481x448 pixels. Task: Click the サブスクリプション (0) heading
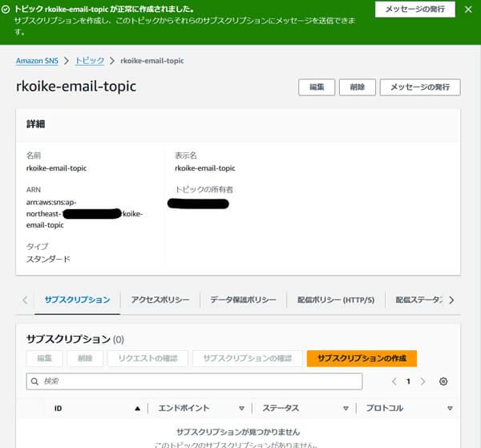click(75, 339)
